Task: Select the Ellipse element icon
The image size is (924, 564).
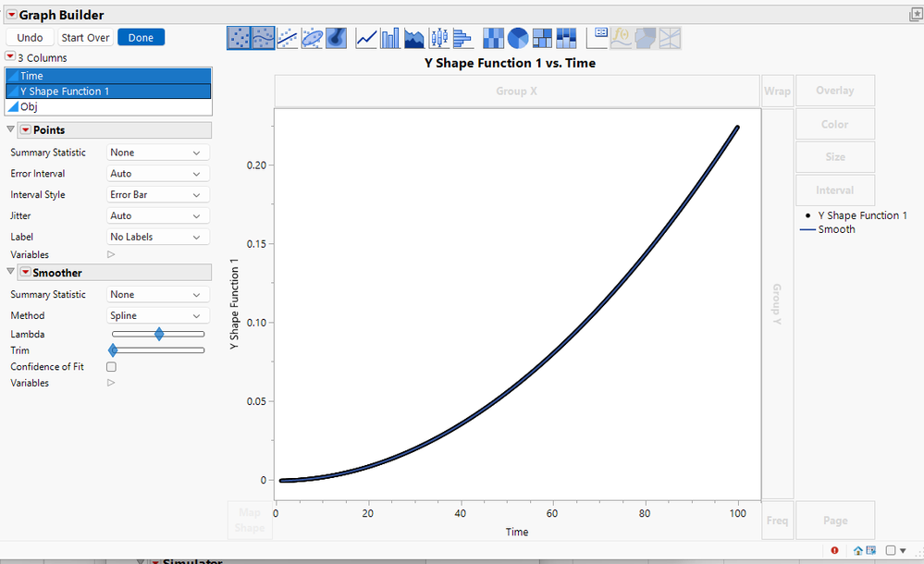Action: (x=312, y=38)
